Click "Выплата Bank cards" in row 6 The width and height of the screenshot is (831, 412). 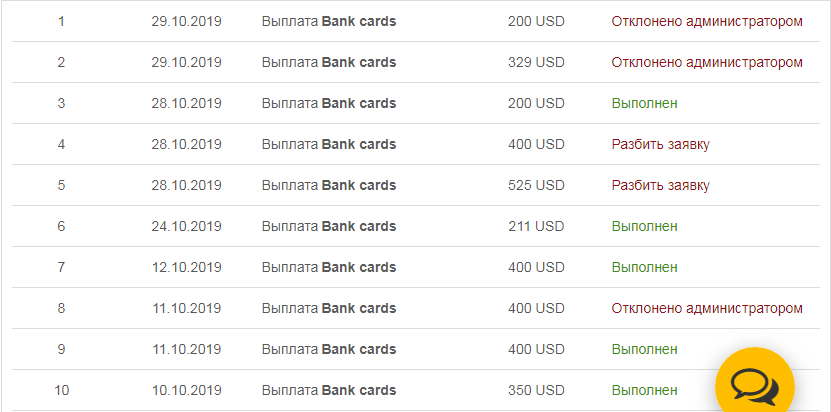(x=328, y=226)
